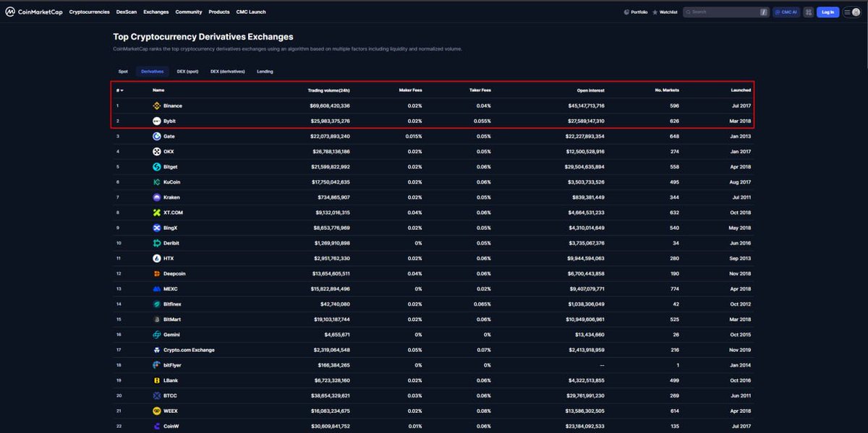Screen dimensions: 868x433
Task: Open the CMC Launch menu
Action: point(251,12)
